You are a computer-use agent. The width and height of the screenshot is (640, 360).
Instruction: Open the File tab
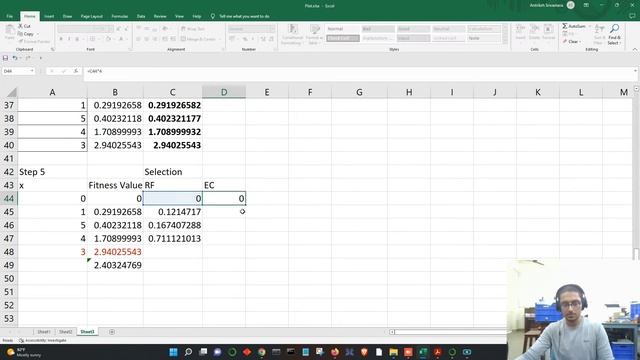coord(9,16)
